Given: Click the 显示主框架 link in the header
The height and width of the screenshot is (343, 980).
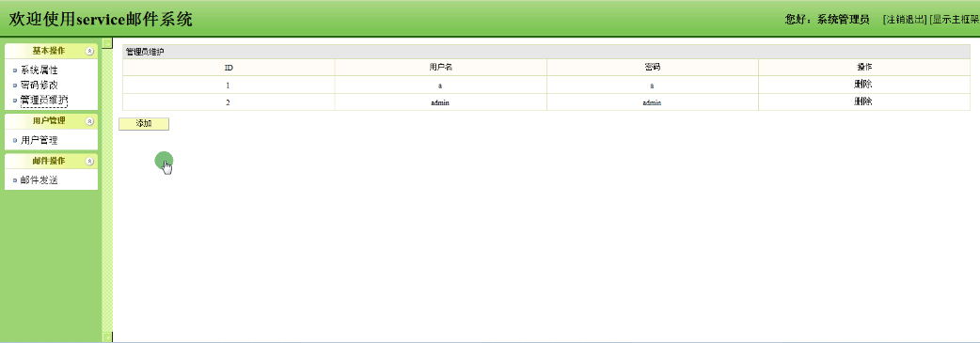Looking at the screenshot, I should [955, 20].
